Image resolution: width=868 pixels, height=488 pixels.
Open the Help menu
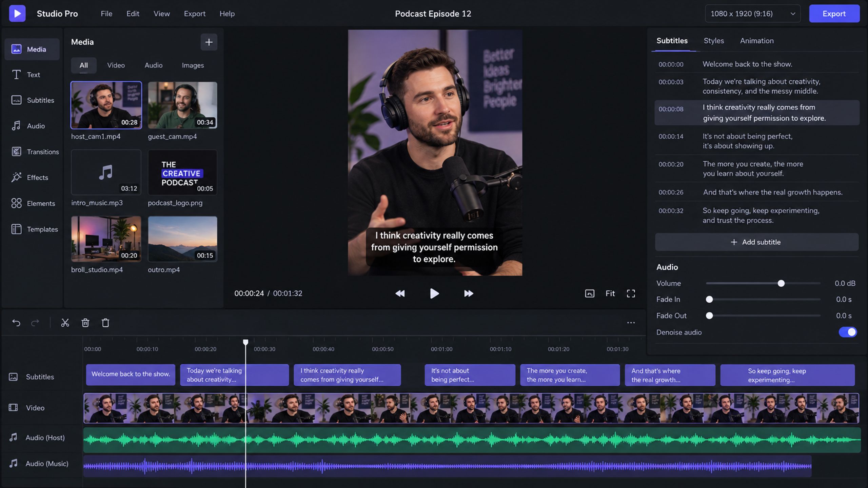[x=227, y=14]
